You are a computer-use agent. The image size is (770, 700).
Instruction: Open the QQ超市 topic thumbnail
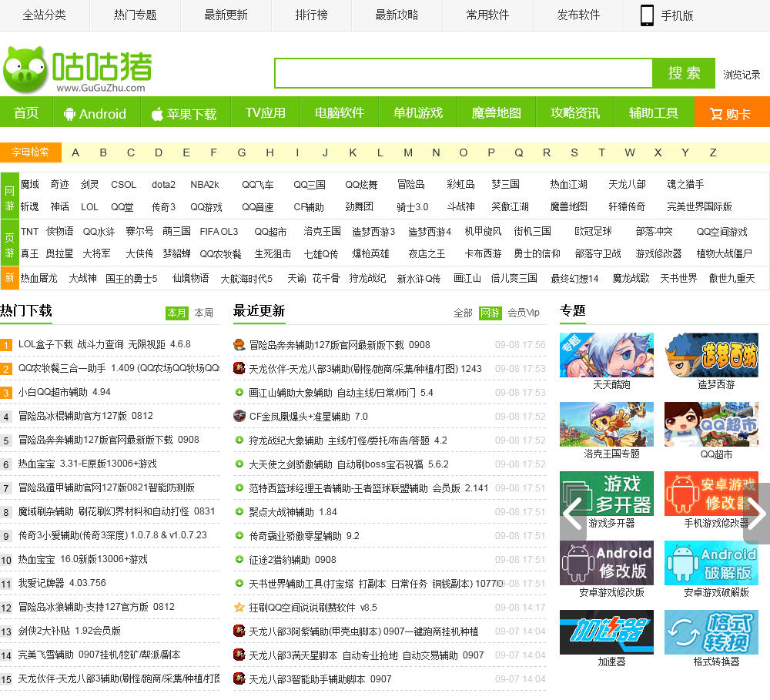pos(711,424)
